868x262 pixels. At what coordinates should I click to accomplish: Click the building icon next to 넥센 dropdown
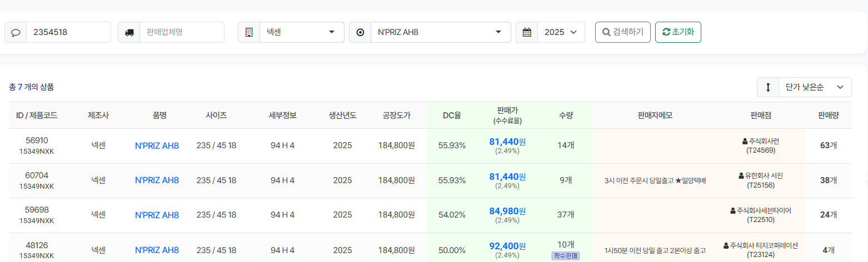coord(249,32)
